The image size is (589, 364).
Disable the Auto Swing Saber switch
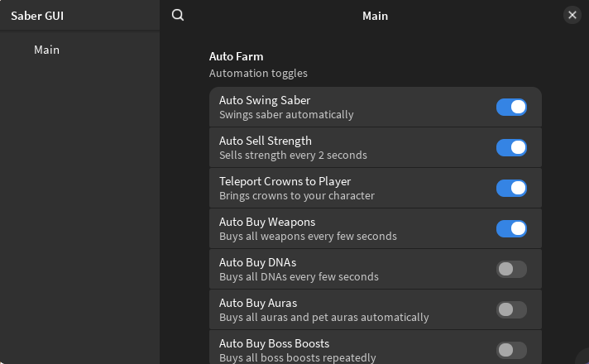point(511,107)
